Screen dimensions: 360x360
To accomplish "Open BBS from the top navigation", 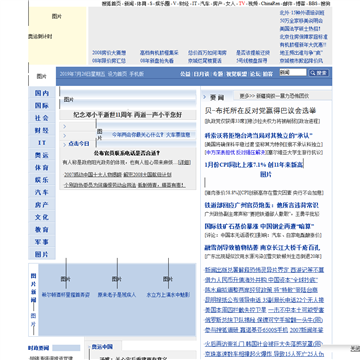I will tap(313, 4).
